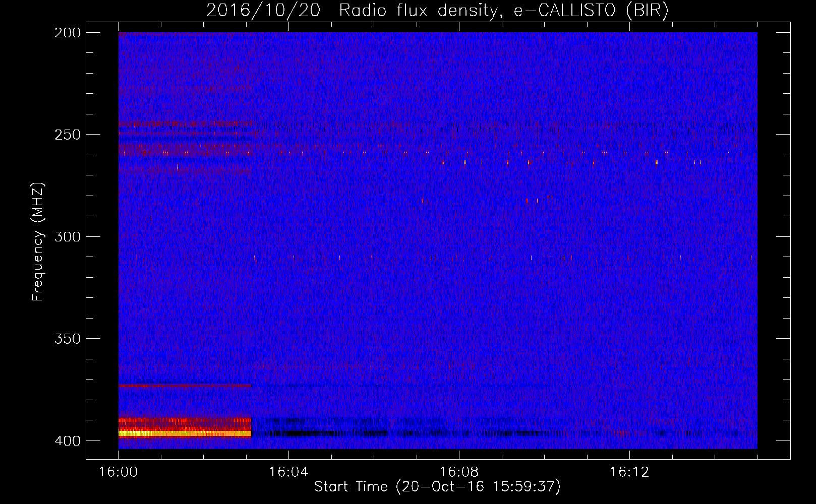
Task: Click the bright yellow emission band near 400 MHz
Action: [185, 433]
